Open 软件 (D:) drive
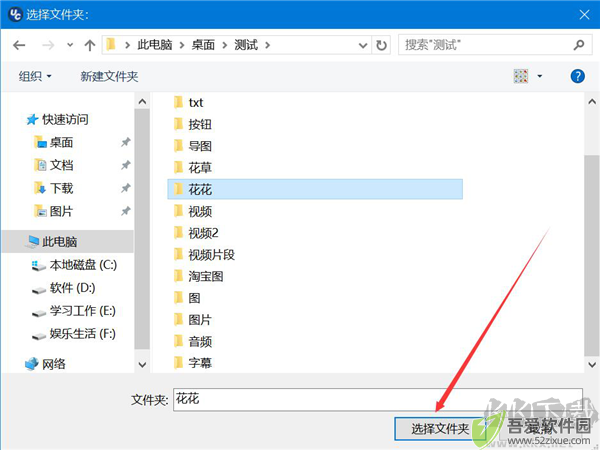Viewport: 600px width, 450px height. tap(63, 288)
